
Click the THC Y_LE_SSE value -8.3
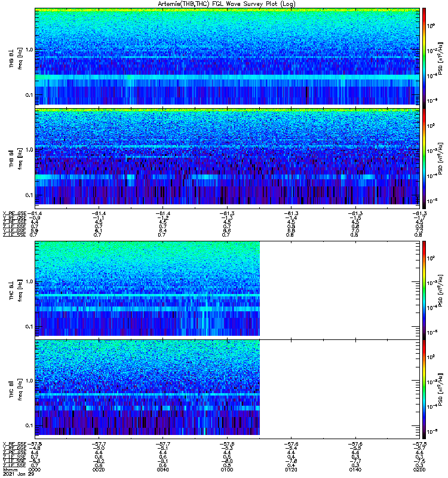(x=35, y=461)
